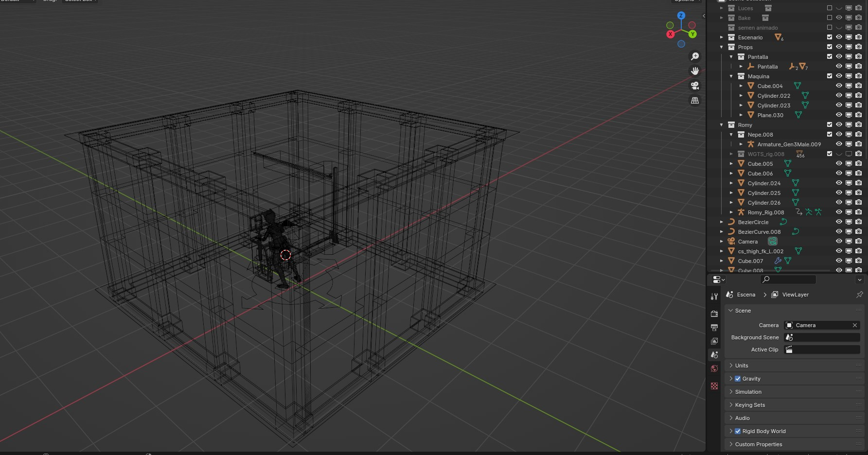Click the scene Camera selector field

click(x=822, y=325)
